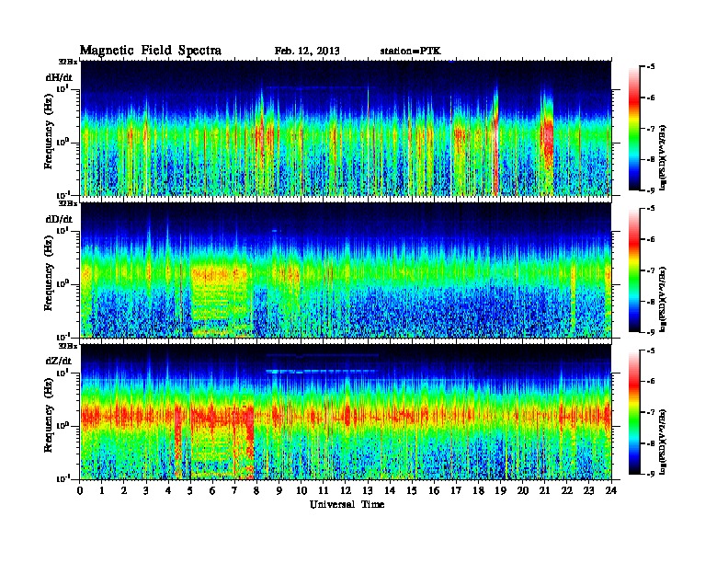Image resolution: width=728 pixels, height=563 pixels.
Task: Click the "Magnetic Field Spectra" title
Action: click(151, 51)
